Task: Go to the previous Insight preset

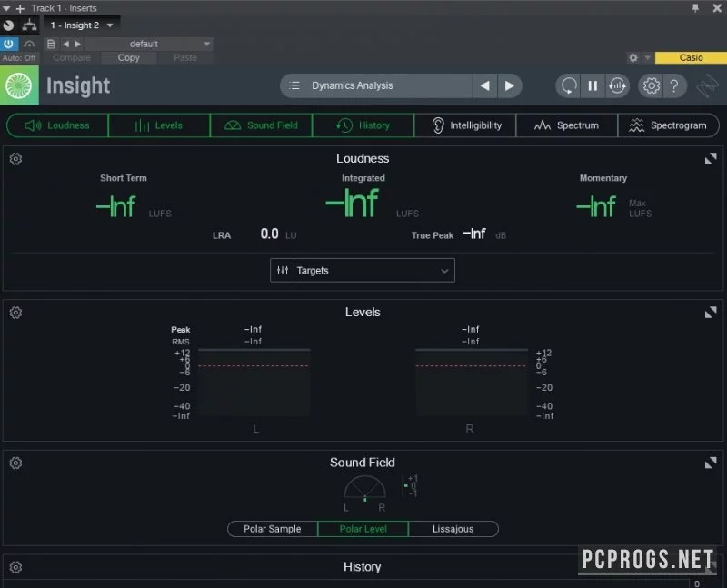Action: [x=485, y=85]
